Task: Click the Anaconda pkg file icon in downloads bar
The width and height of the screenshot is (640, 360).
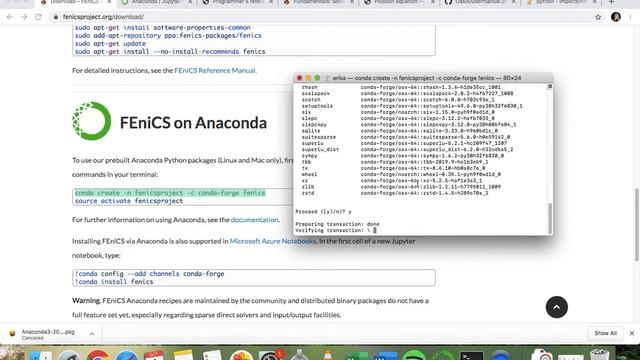Action: [12, 333]
